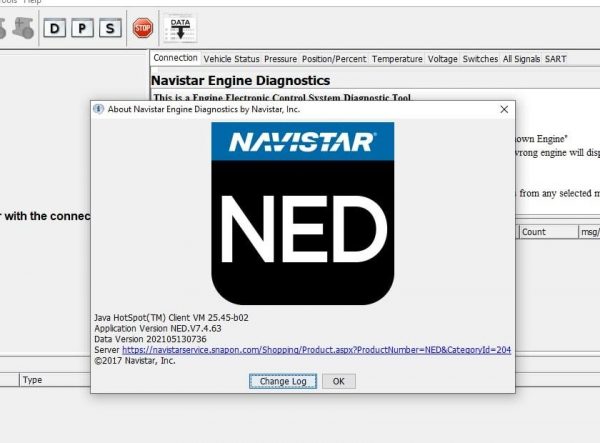The image size is (600, 443).
Task: Click Data Version 202105130736 text
Action: coord(150,339)
